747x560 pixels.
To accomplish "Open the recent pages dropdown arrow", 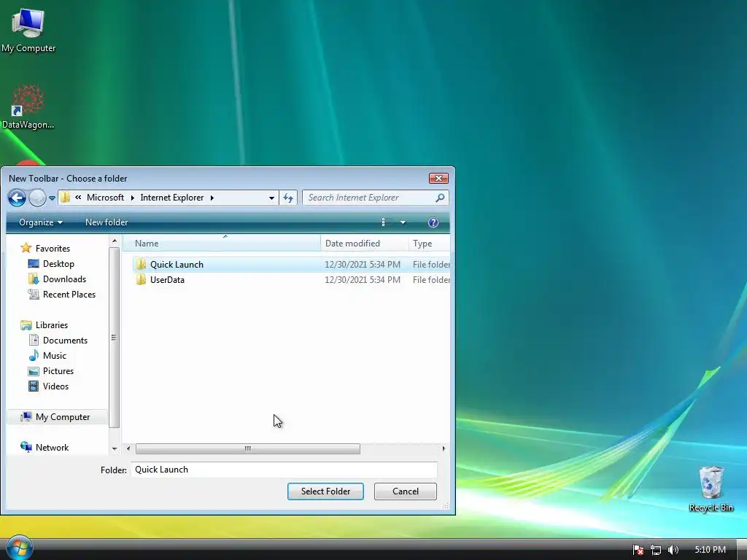I will coord(52,198).
